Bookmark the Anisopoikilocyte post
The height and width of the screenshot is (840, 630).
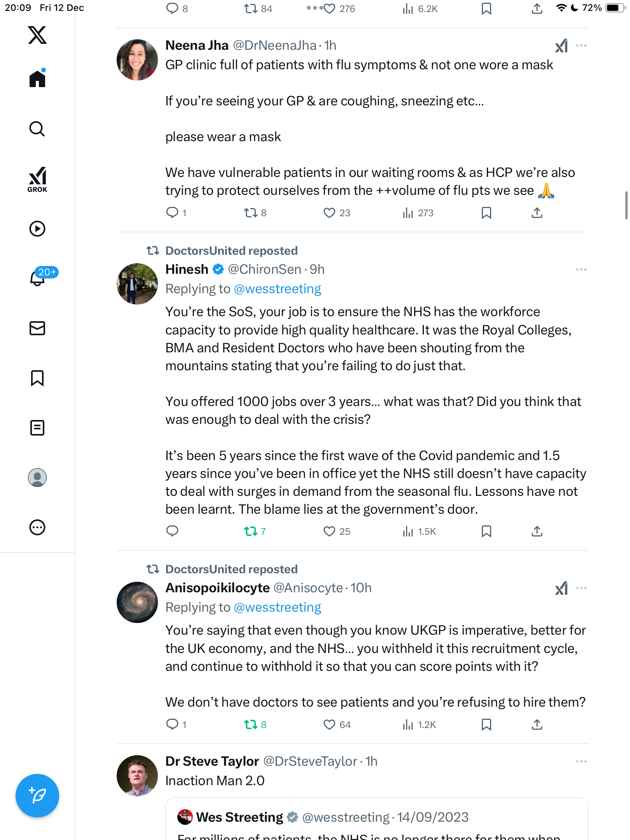pos(486,725)
